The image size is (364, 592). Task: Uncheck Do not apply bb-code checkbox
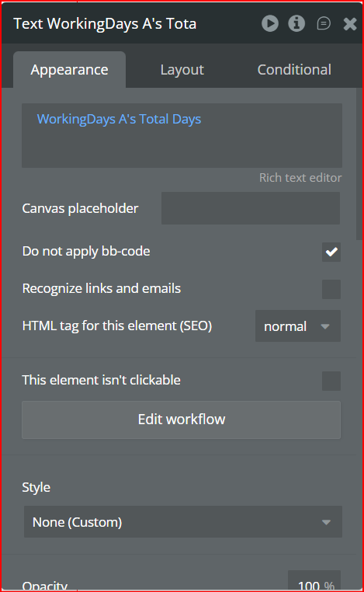(331, 252)
